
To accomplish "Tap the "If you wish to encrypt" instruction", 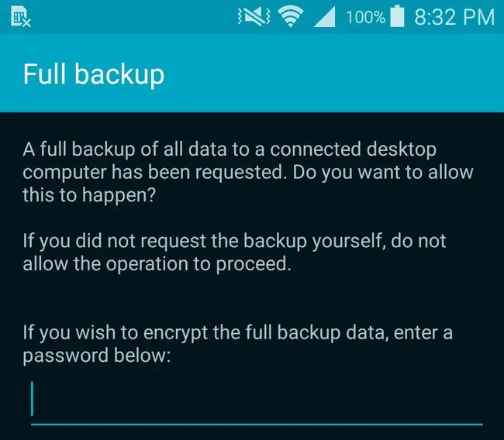I will click(237, 344).
